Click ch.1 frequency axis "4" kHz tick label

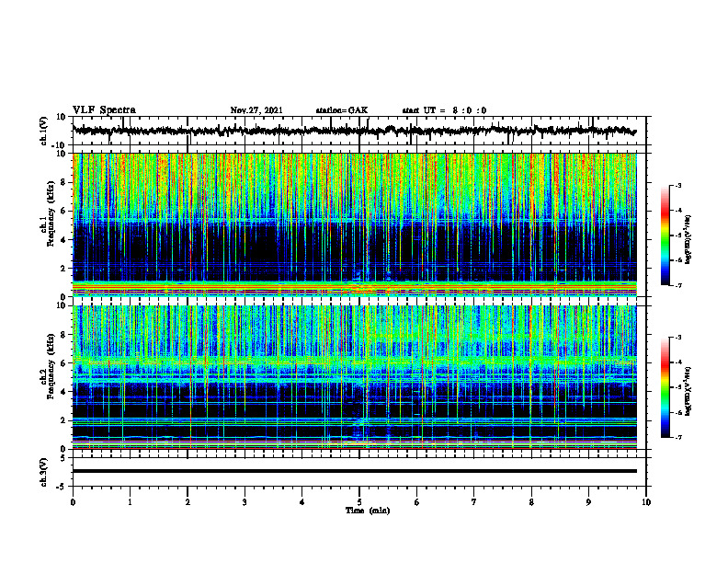point(63,240)
